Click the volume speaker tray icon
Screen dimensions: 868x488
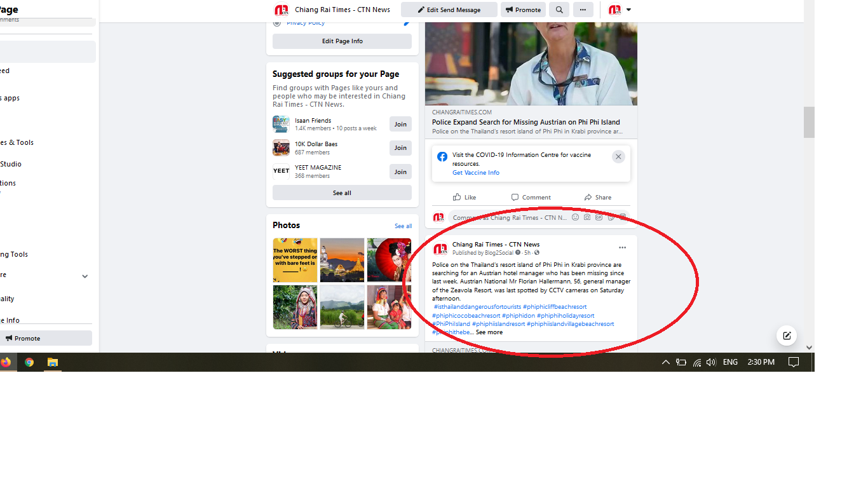coord(711,362)
